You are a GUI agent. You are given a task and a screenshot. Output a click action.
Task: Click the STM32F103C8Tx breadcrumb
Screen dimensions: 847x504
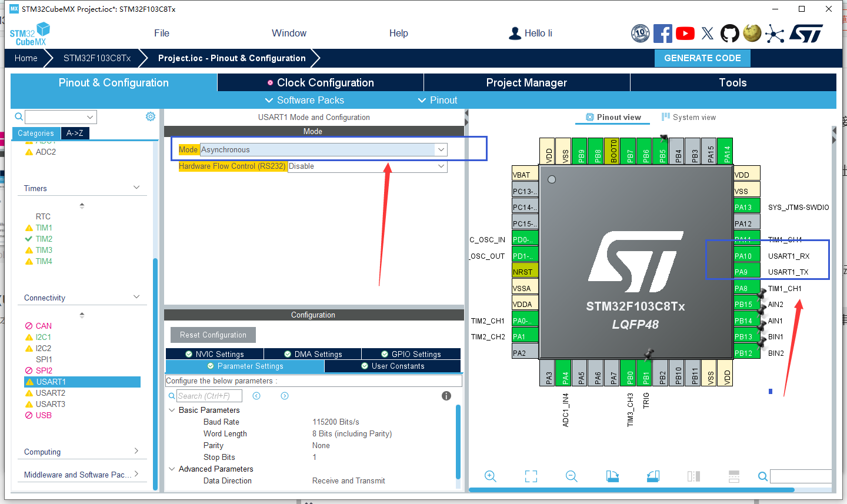(97, 58)
